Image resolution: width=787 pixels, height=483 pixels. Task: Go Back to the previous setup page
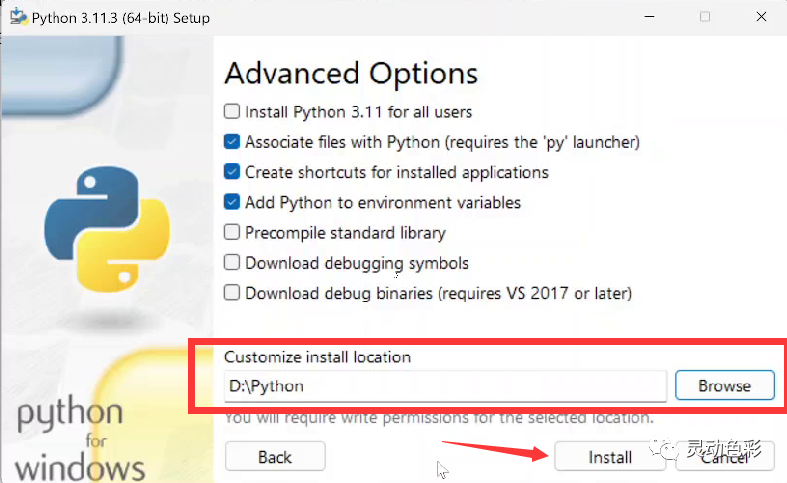pyautogui.click(x=275, y=456)
